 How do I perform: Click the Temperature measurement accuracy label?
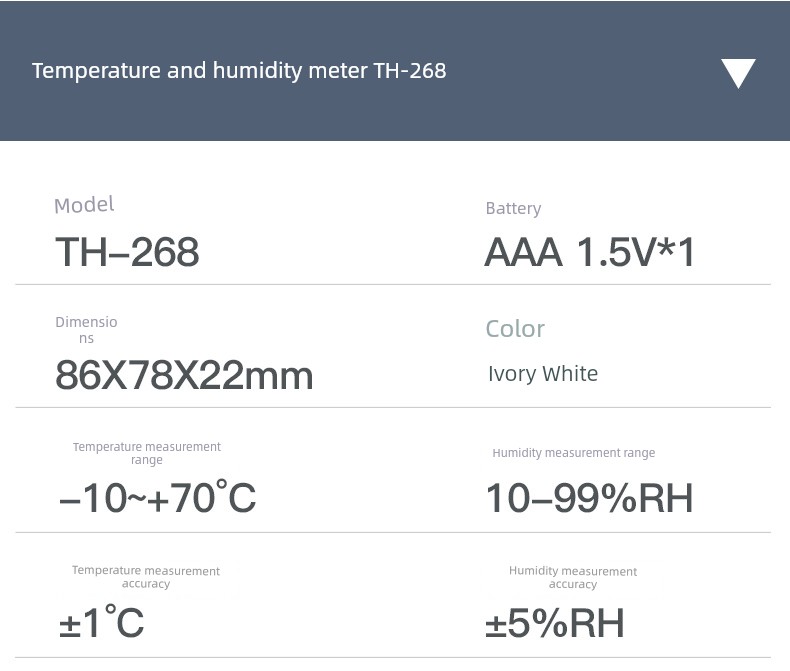(146, 577)
